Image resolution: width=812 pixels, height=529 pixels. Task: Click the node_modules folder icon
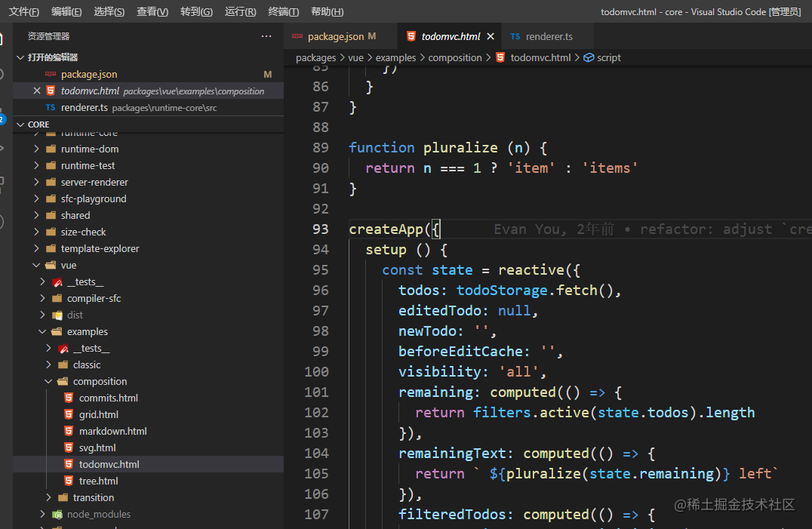(x=57, y=514)
